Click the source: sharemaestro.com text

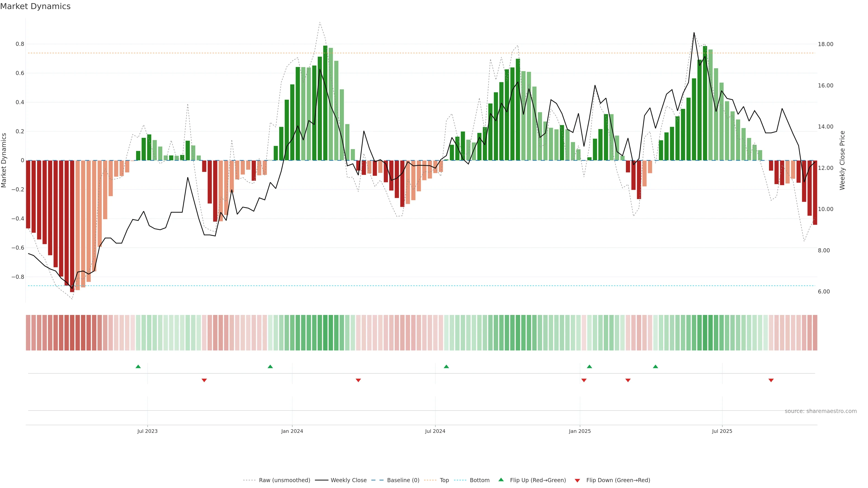point(821,411)
